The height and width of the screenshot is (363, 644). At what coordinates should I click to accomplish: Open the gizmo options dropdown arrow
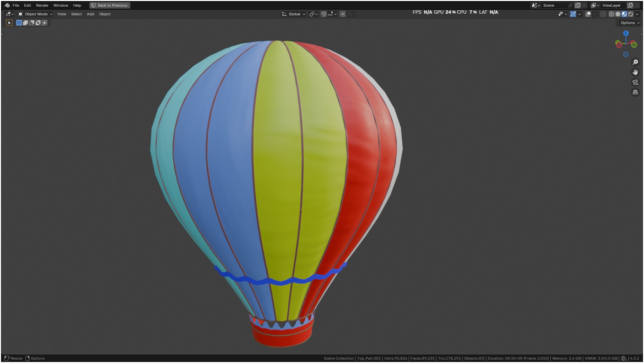point(579,14)
